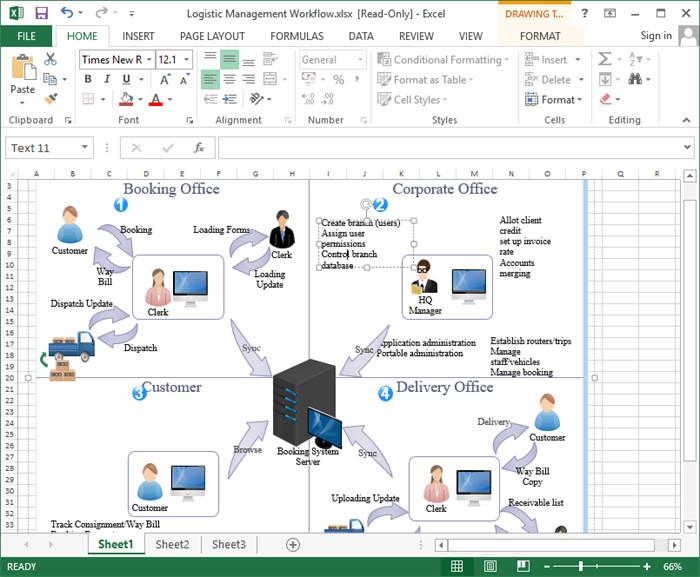Click the Insert Function fx icon
The width and height of the screenshot is (700, 577).
199,148
